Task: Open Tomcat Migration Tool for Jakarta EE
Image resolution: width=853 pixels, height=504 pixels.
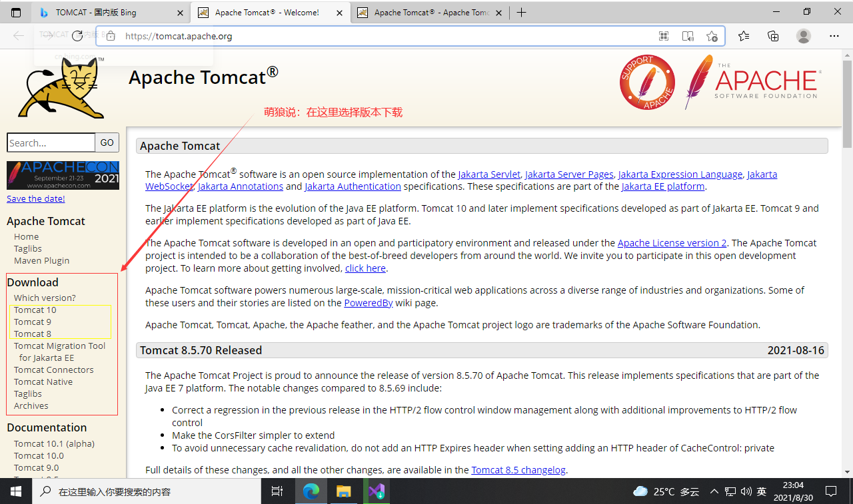Action: [59, 352]
